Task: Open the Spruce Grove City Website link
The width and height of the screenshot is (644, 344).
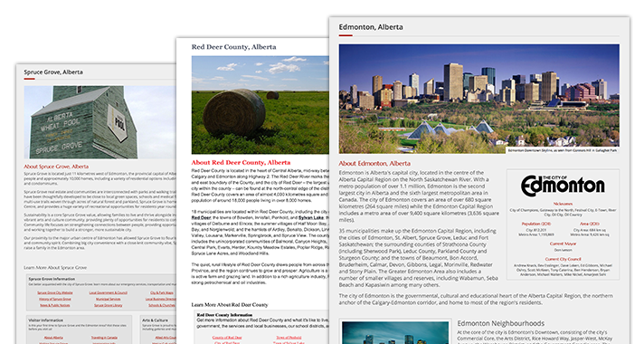Action: 55,292
